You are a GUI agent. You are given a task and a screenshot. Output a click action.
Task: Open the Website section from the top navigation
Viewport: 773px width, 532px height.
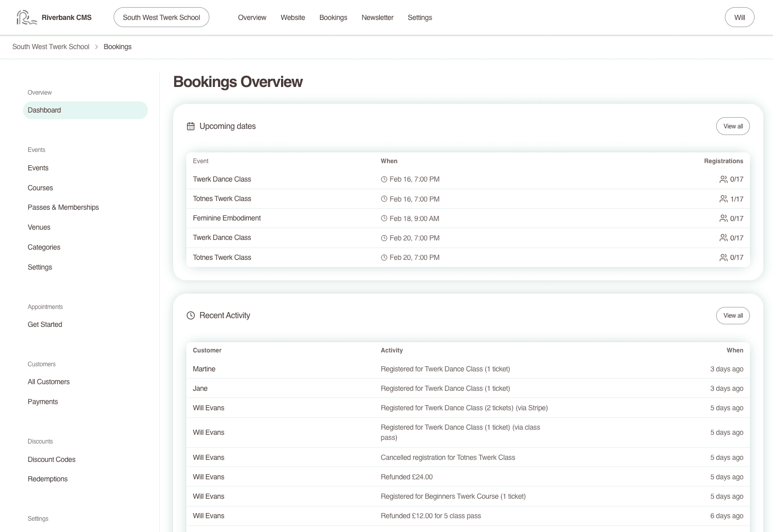pos(292,17)
